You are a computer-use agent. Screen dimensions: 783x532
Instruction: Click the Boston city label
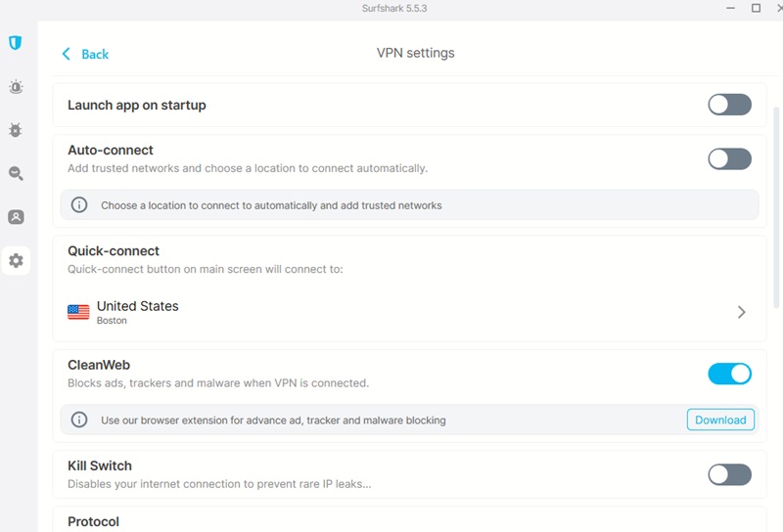(112, 321)
